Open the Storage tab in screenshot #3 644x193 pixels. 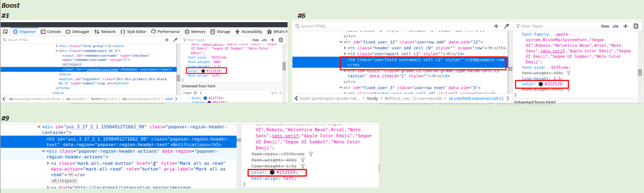[x=221, y=32]
